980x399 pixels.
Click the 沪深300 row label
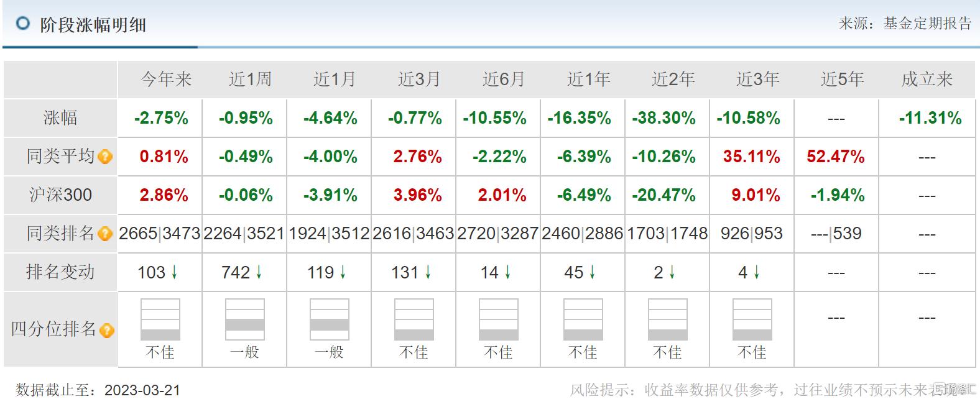pos(60,195)
